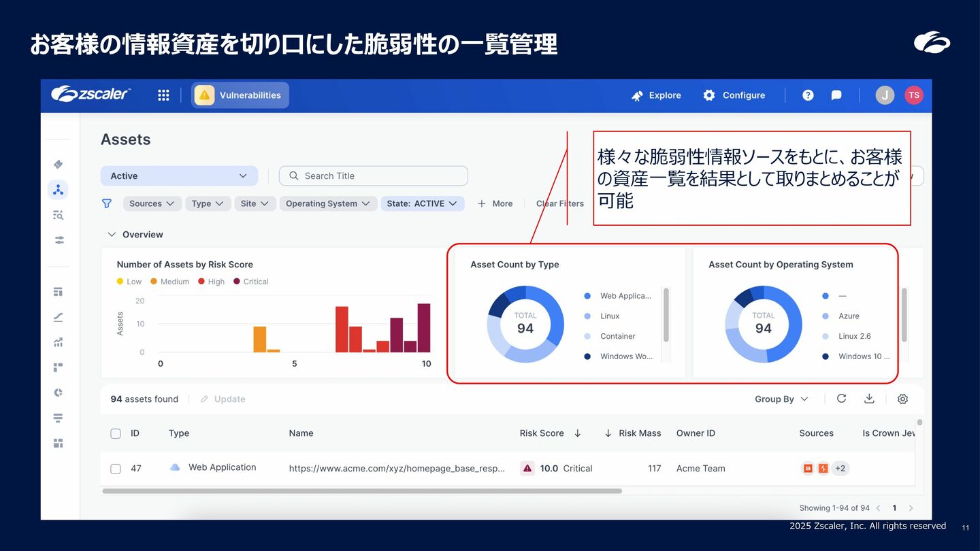Open the chat feedback icon
This screenshot has width=980, height=551.
(836, 95)
